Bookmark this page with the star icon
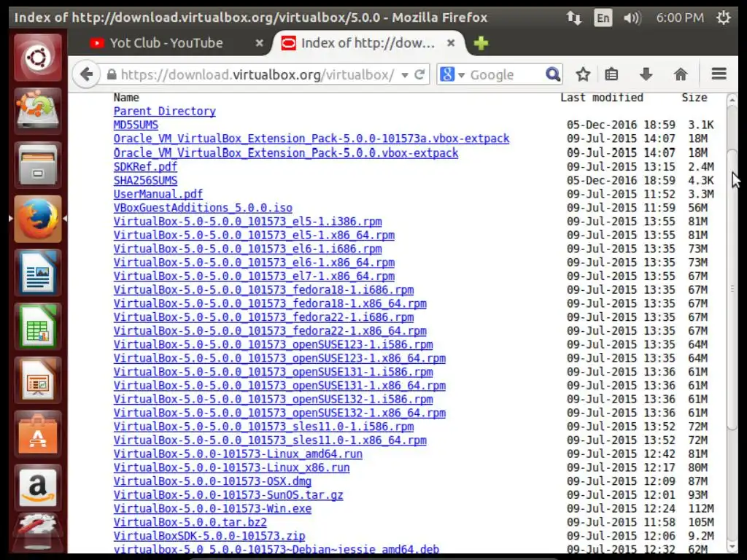This screenshot has width=747, height=560. (583, 74)
